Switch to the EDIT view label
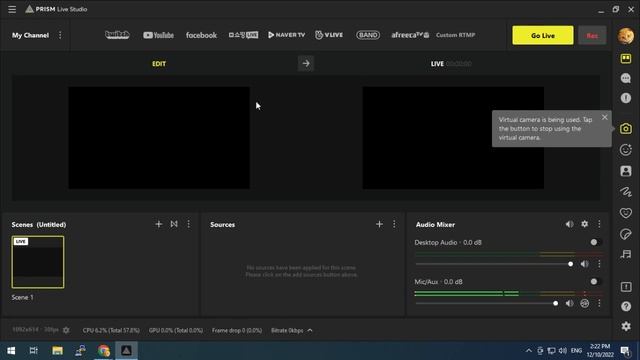640x360 pixels. tap(159, 64)
